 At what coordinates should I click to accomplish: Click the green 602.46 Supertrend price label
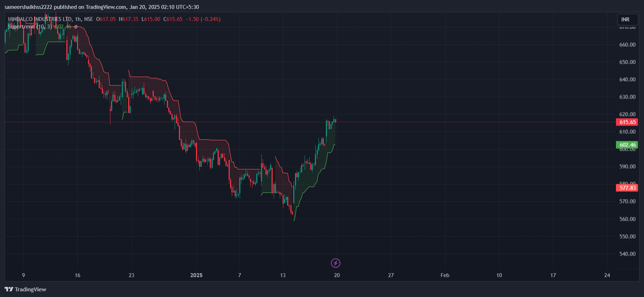tap(627, 145)
